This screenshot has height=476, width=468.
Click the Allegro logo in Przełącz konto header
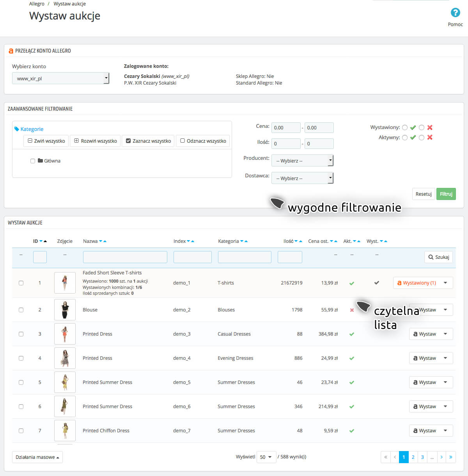point(11,51)
